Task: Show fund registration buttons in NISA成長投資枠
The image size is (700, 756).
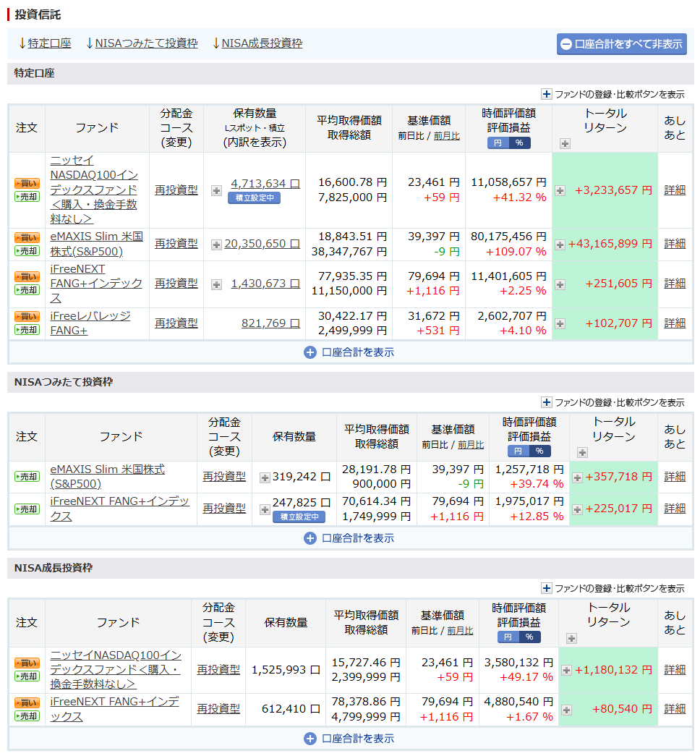Action: 612,588
